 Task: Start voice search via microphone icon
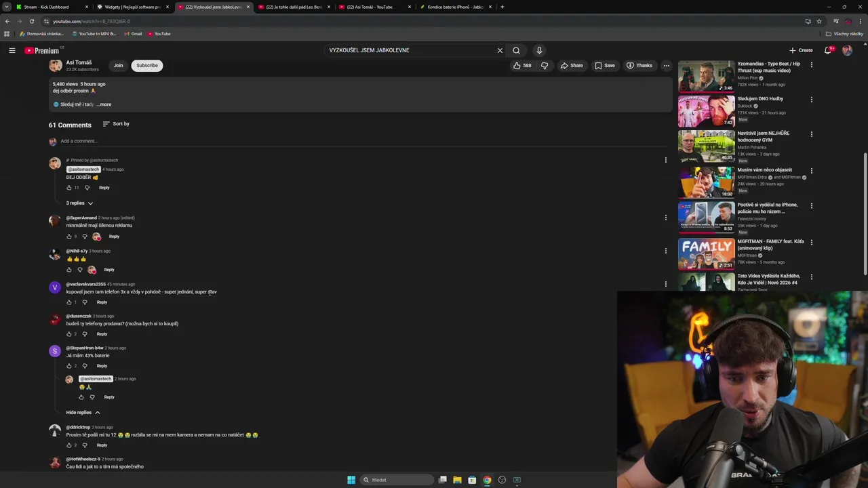click(539, 50)
